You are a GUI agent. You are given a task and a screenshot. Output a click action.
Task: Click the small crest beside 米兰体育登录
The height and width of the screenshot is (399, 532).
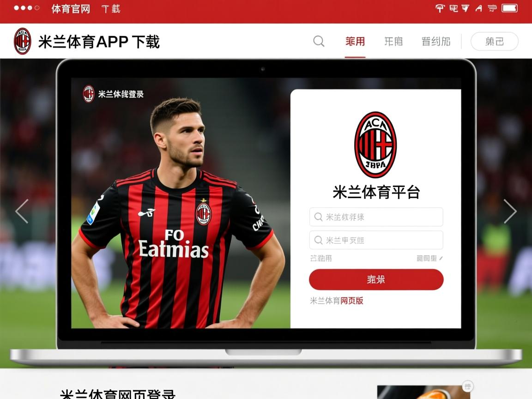pos(89,94)
